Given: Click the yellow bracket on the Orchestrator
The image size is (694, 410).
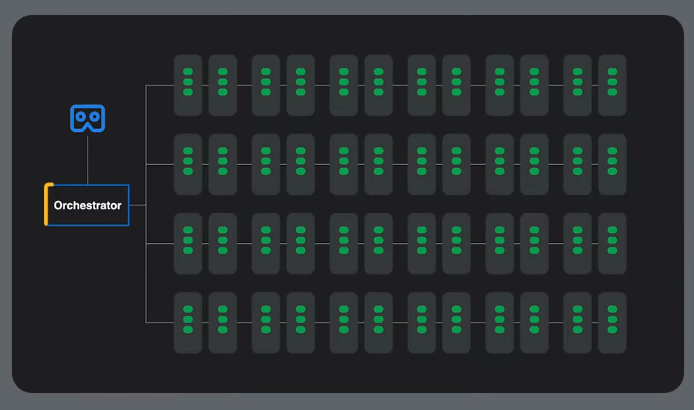Looking at the screenshot, I should click(x=47, y=205).
